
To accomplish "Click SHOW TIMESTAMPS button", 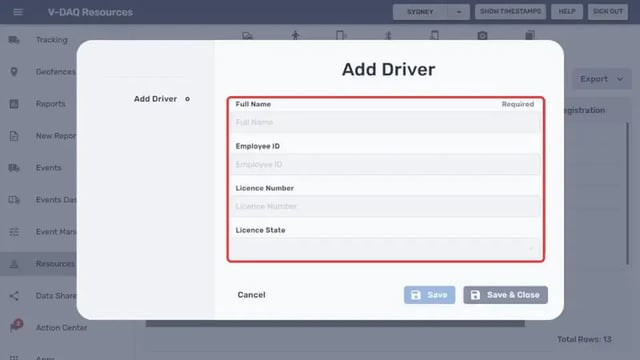I will click(x=510, y=12).
